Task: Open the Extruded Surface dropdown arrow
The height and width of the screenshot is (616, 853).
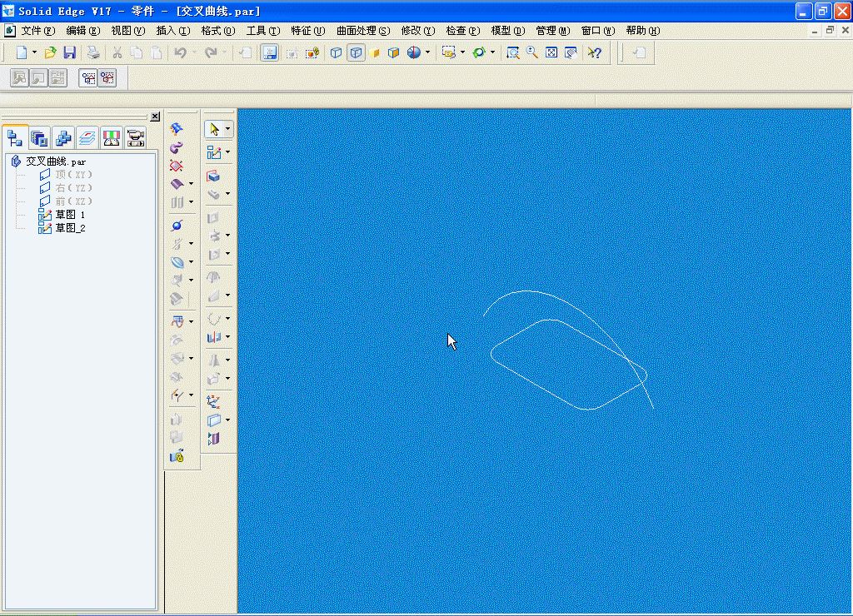Action: click(x=191, y=184)
